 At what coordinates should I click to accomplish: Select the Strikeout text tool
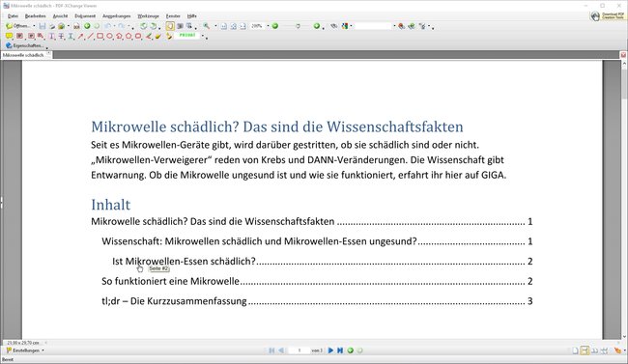click(x=61, y=36)
